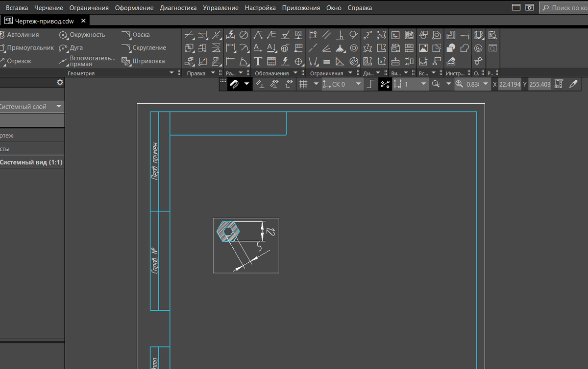
Task: Click the X coordinate field 22.4194
Action: [x=510, y=84]
